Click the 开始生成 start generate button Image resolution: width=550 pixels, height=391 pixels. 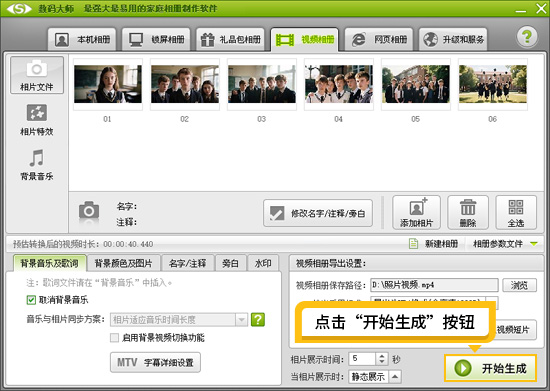pos(491,368)
